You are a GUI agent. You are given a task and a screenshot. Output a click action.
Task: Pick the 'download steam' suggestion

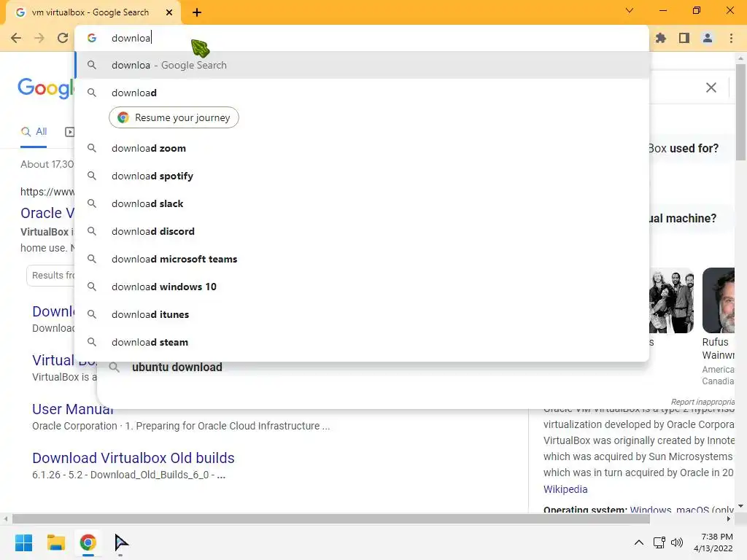coord(362,342)
